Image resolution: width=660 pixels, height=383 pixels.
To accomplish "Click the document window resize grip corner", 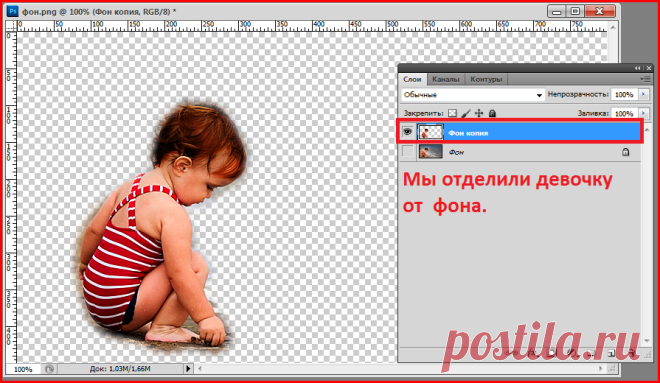I will click(x=612, y=369).
